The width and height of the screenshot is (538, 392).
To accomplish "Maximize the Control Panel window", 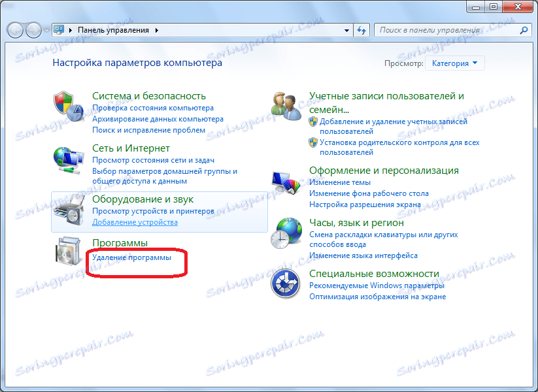I will tap(493, 6).
